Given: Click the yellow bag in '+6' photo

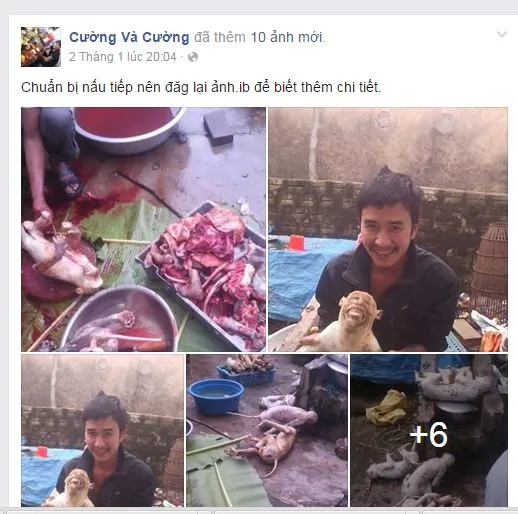Looking at the screenshot, I should pos(387,407).
